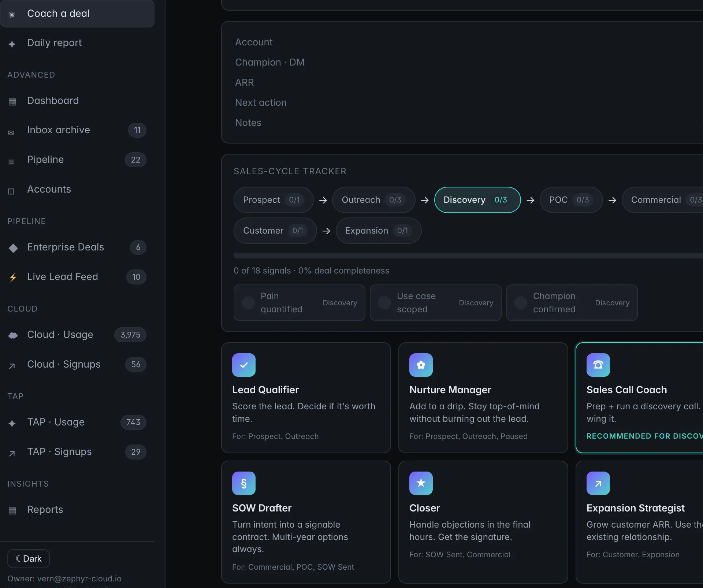Click the Nurture Manager flower icon
703x588 pixels.
point(421,365)
